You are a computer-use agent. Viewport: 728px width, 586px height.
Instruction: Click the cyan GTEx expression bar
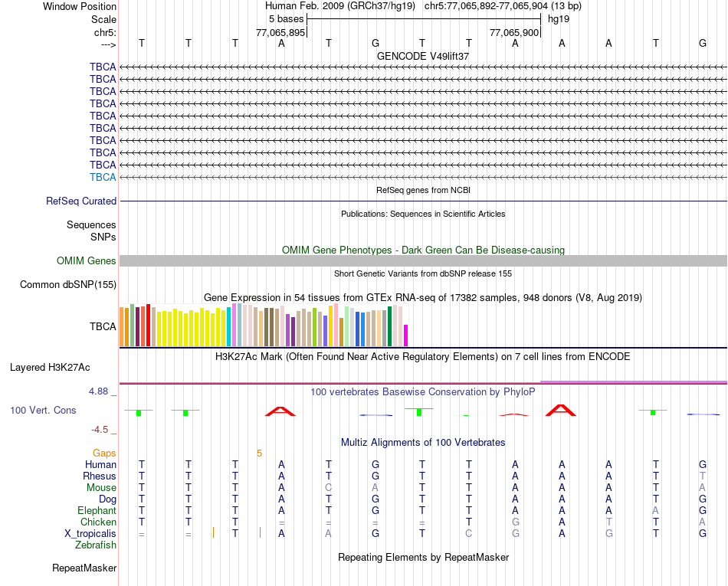pos(229,326)
